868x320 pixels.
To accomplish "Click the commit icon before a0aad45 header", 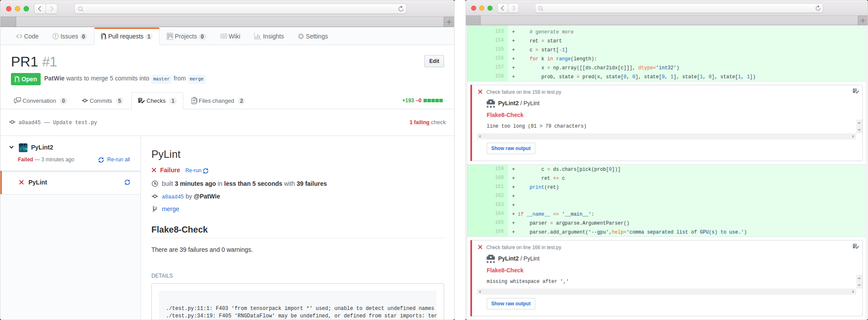I will click(x=12, y=122).
